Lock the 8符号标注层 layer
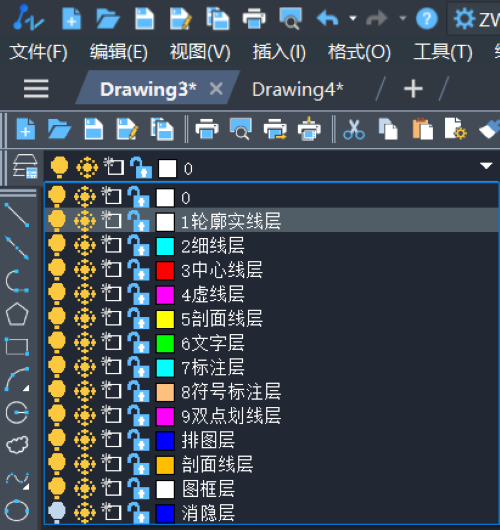500x530 pixels. click(138, 391)
